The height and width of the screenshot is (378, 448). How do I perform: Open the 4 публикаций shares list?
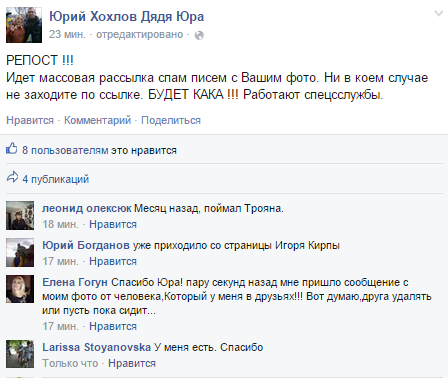tap(56, 179)
